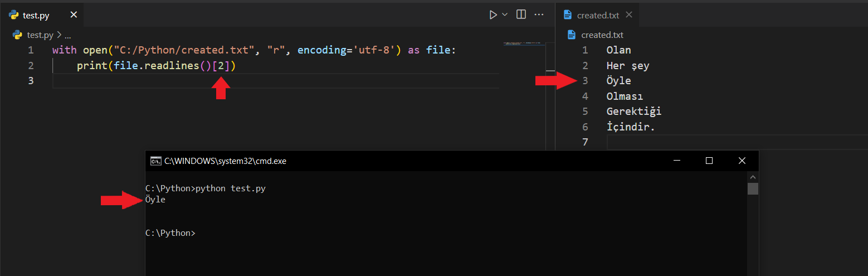The image size is (868, 276).
Task: Click the C:\Python> prompt at bottom of terminal
Action: coord(170,233)
